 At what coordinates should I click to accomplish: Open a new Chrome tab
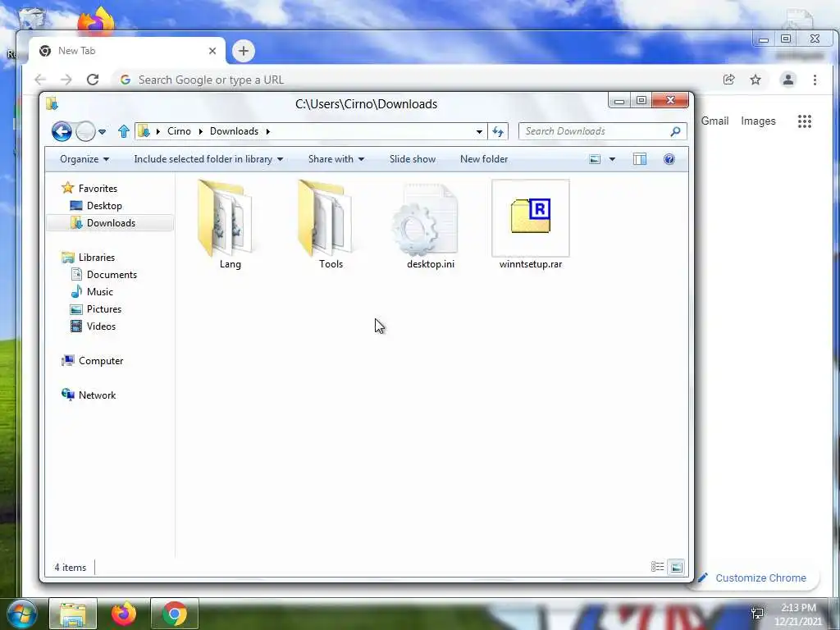(x=243, y=51)
